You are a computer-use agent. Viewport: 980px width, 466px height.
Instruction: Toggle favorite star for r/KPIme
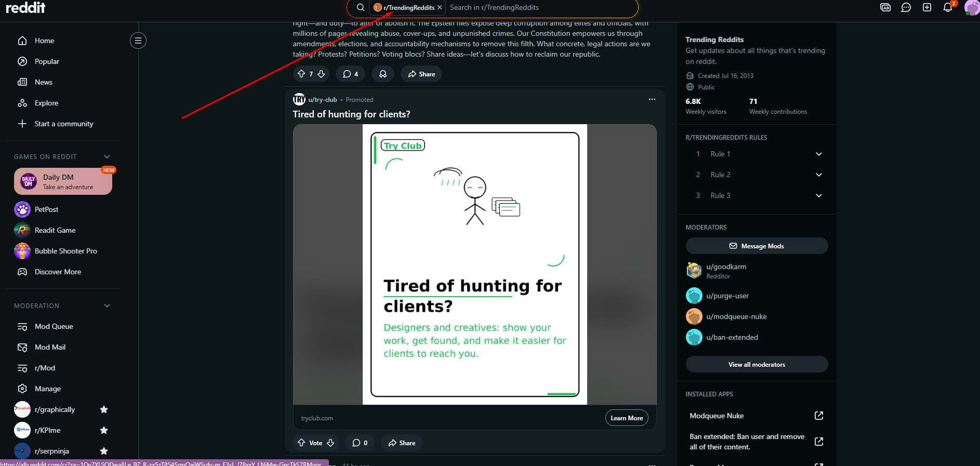104,430
